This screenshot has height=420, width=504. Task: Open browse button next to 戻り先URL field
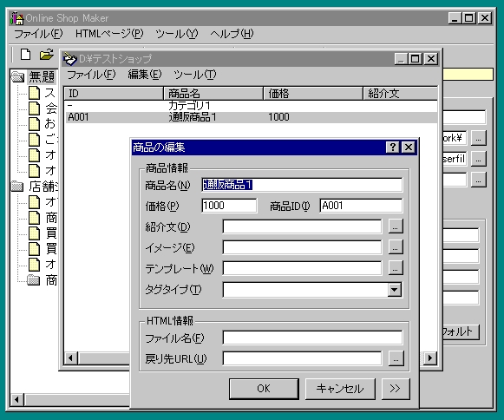coord(396,358)
